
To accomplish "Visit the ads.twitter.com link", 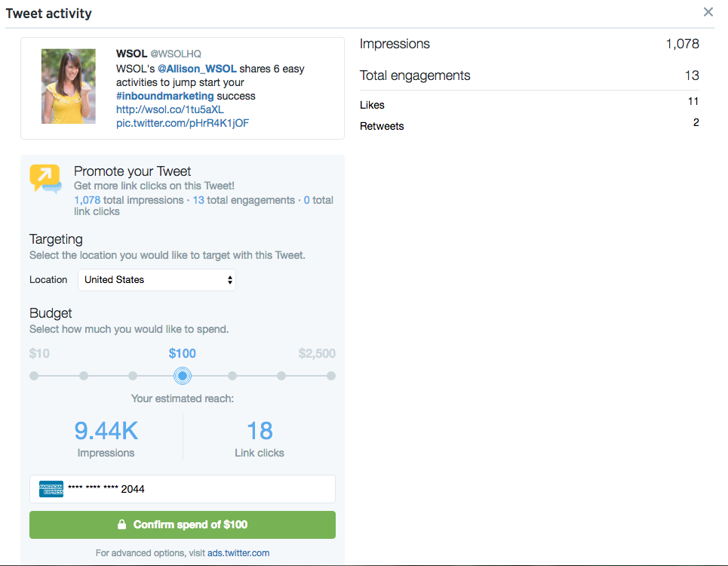I will click(x=238, y=553).
